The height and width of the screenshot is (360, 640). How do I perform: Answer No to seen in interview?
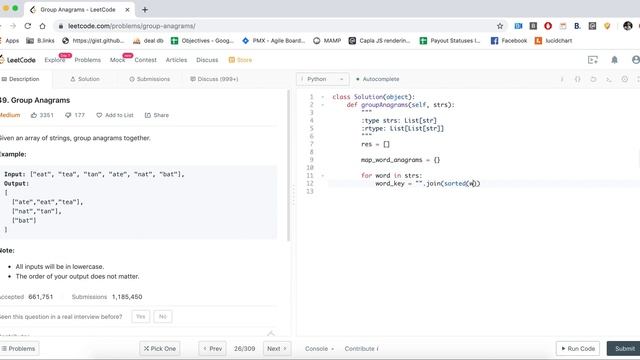tap(162, 317)
